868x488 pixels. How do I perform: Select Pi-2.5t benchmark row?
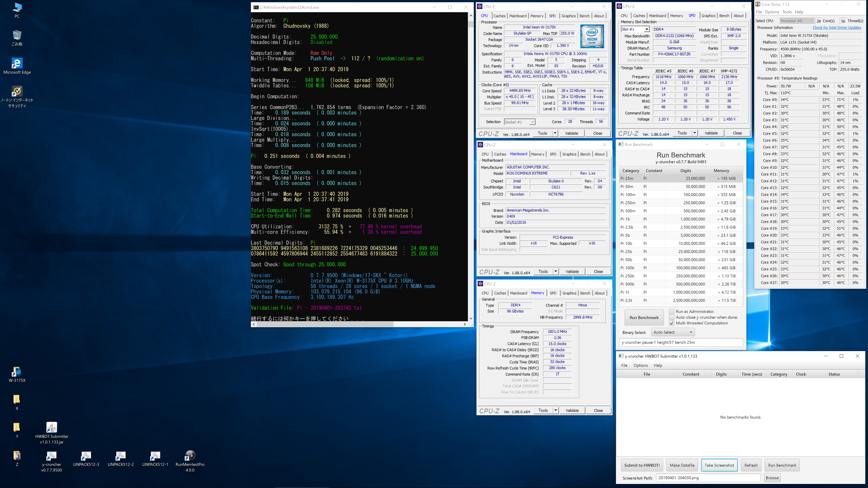[x=681, y=300]
